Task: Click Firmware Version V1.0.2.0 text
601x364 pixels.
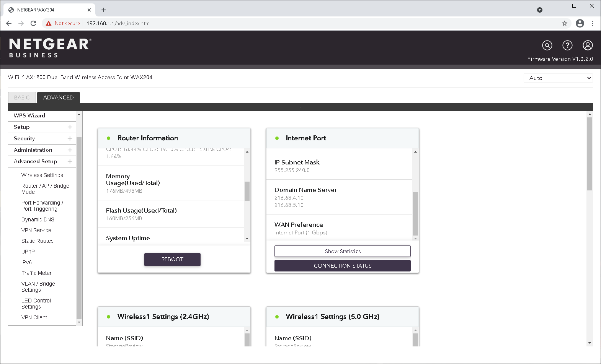Action: [x=560, y=59]
